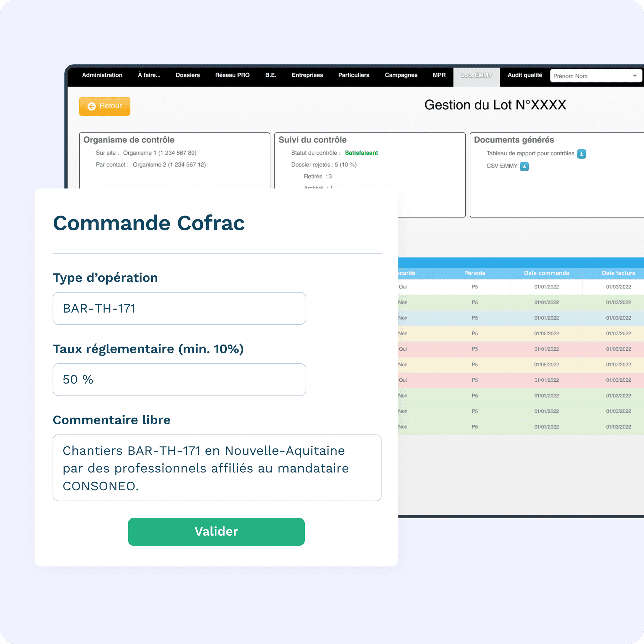
Task: Open the Prénom Nom user dropdown
Action: (x=596, y=76)
